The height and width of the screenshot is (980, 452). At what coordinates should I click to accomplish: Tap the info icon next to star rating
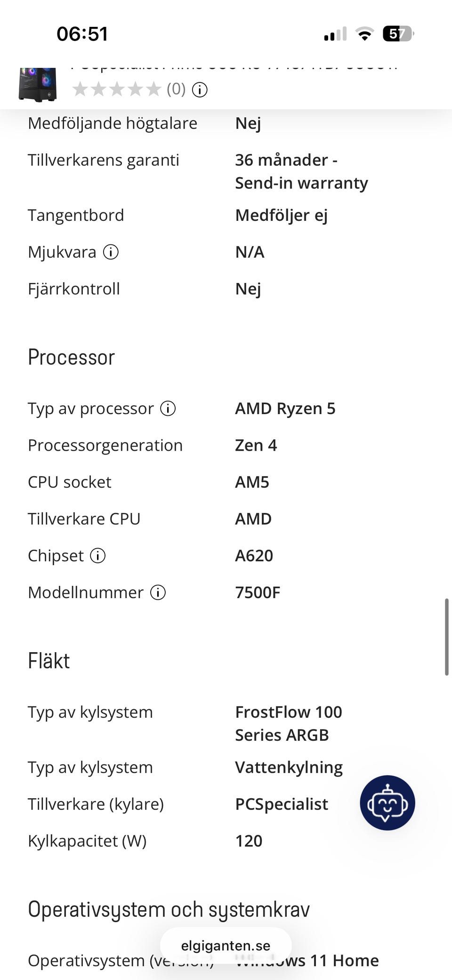pos(200,89)
